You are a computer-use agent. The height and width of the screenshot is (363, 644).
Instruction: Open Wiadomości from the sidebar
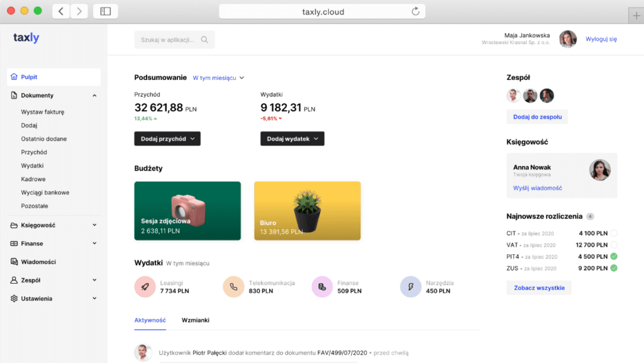click(38, 262)
